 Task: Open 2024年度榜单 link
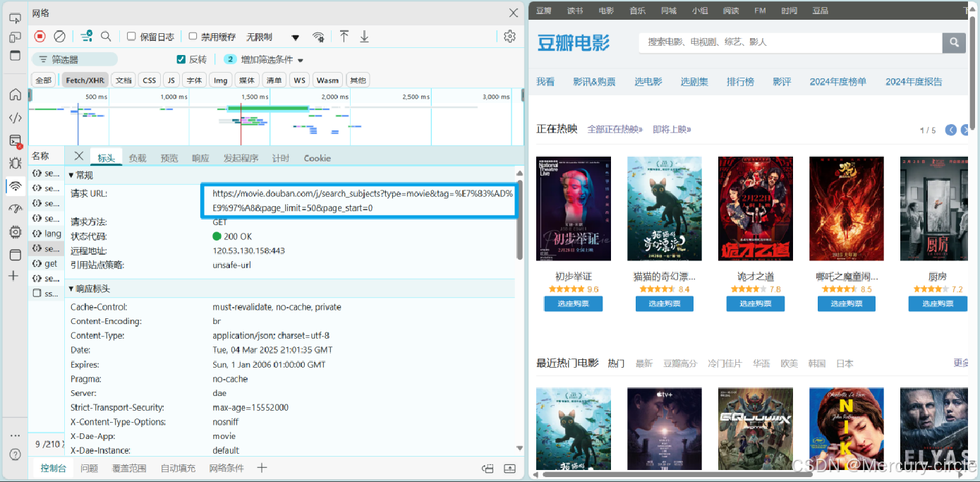click(837, 82)
